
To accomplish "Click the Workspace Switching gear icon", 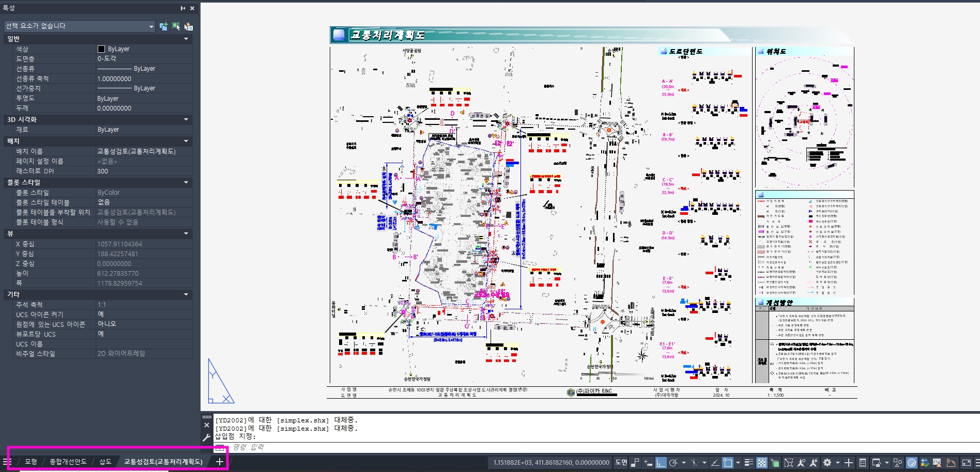I will coord(827,463).
